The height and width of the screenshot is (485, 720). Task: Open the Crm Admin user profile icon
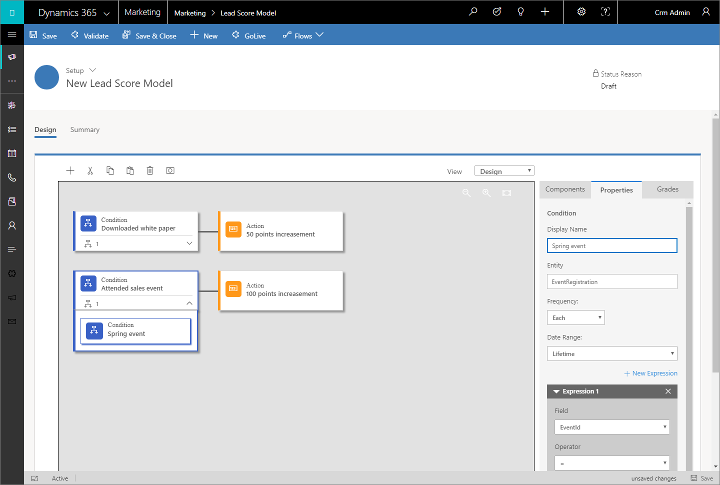tap(706, 12)
